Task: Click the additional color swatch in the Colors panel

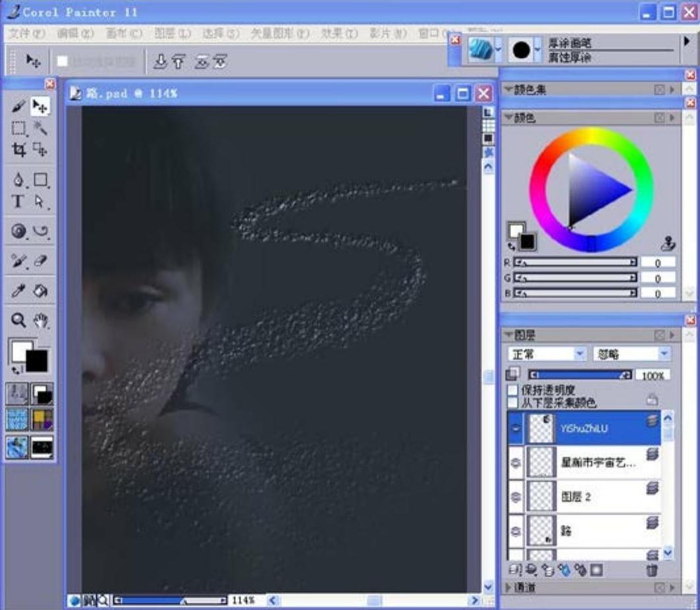Action: tap(527, 242)
